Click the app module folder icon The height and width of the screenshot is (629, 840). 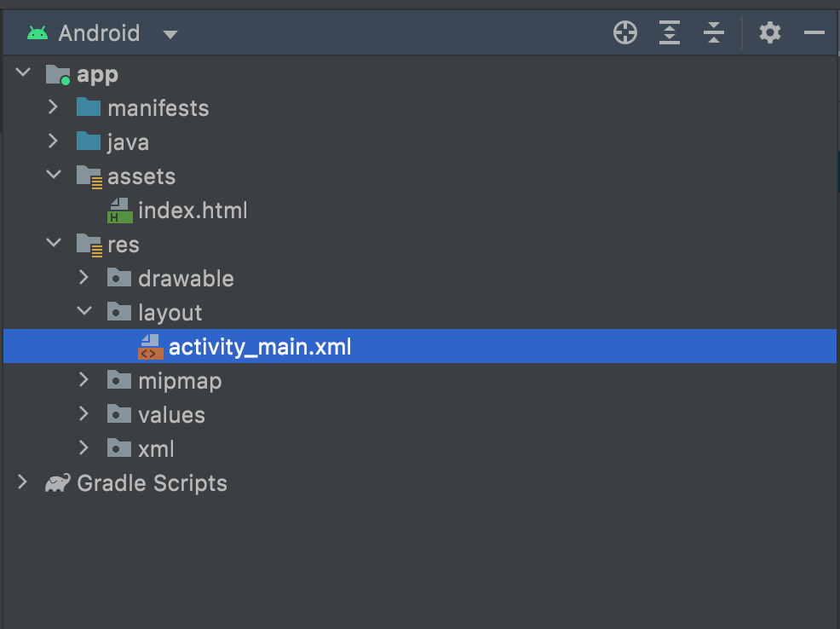tap(58, 74)
